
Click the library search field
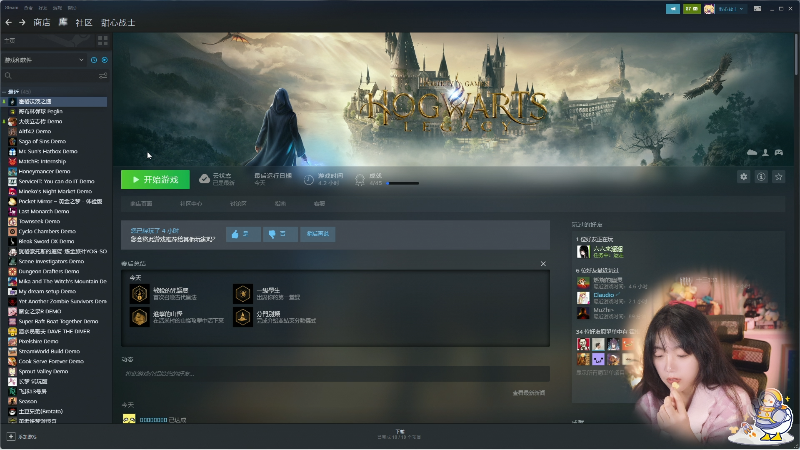click(50, 76)
